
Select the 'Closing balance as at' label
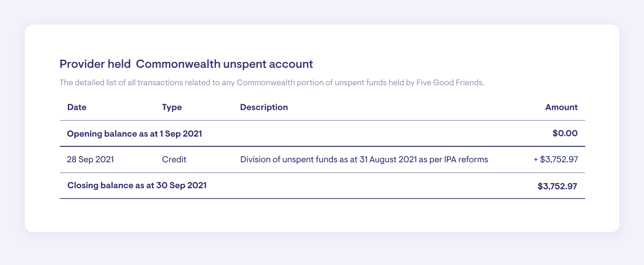[x=111, y=186]
